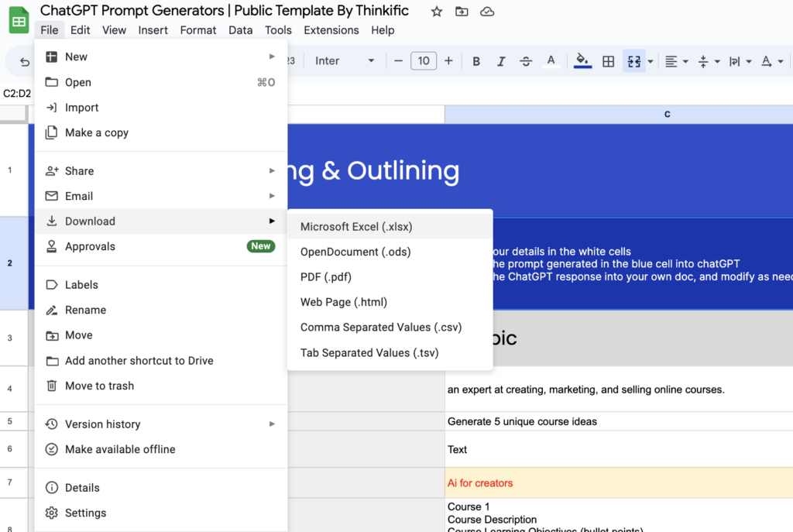Image resolution: width=793 pixels, height=532 pixels.
Task: Open the Format menu
Action: tap(198, 30)
